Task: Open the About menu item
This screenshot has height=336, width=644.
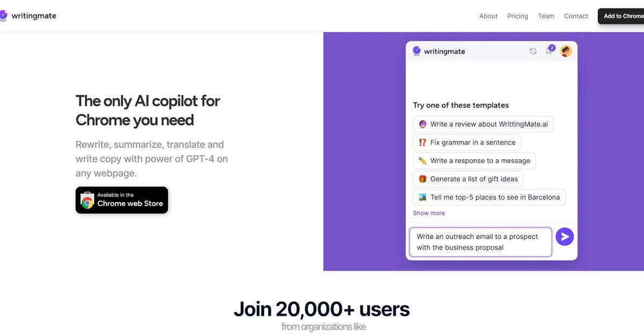Action: point(488,16)
